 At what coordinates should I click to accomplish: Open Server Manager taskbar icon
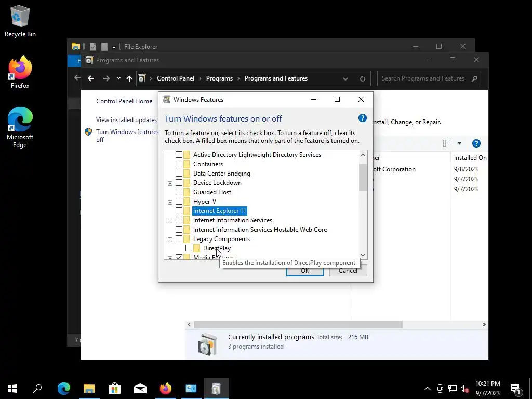point(191,389)
